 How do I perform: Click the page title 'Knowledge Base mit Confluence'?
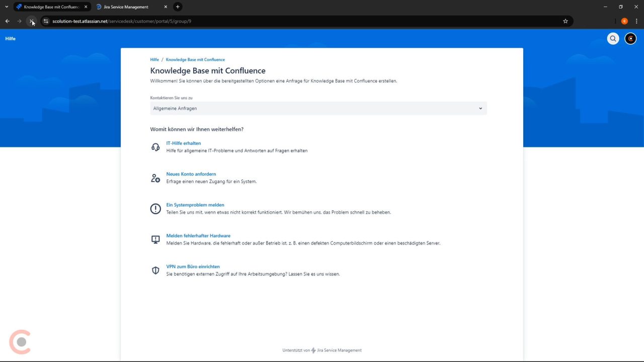(208, 71)
